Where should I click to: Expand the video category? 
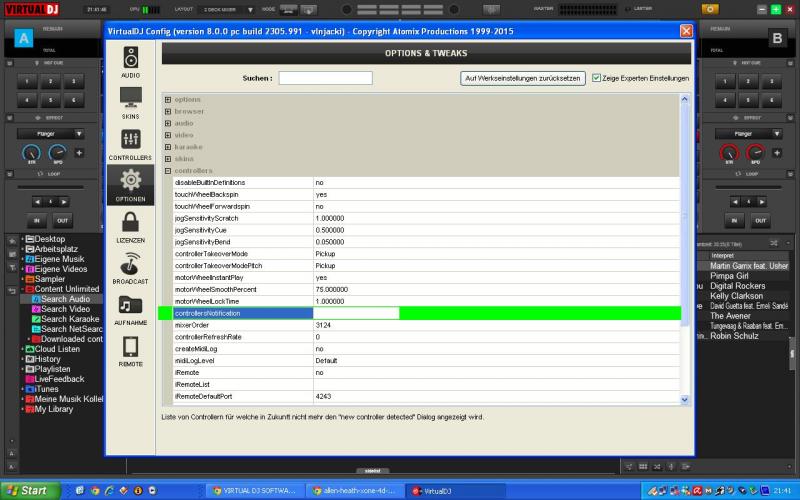168,135
